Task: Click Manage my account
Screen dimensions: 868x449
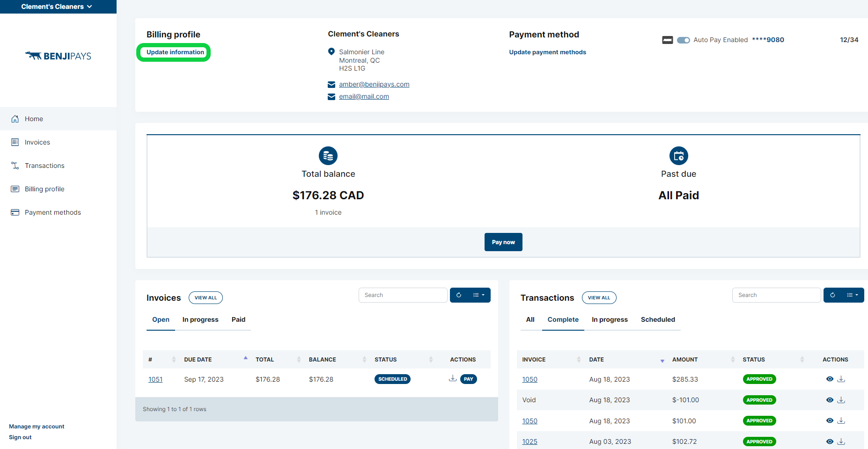Action: (37, 427)
